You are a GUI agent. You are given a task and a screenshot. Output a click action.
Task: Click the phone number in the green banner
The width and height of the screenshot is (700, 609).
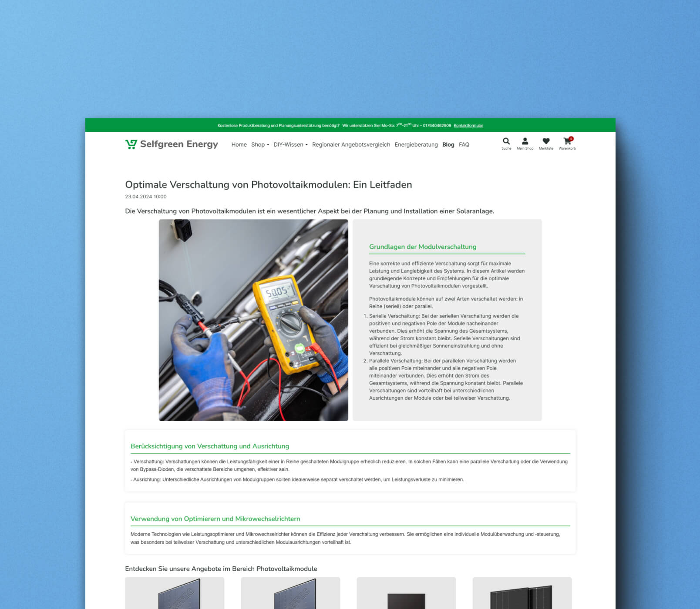pyautogui.click(x=437, y=126)
